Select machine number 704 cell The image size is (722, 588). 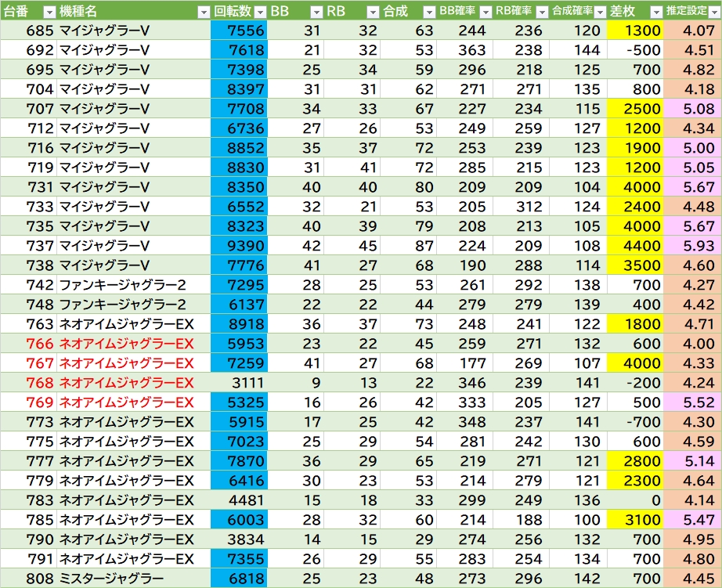coord(28,89)
